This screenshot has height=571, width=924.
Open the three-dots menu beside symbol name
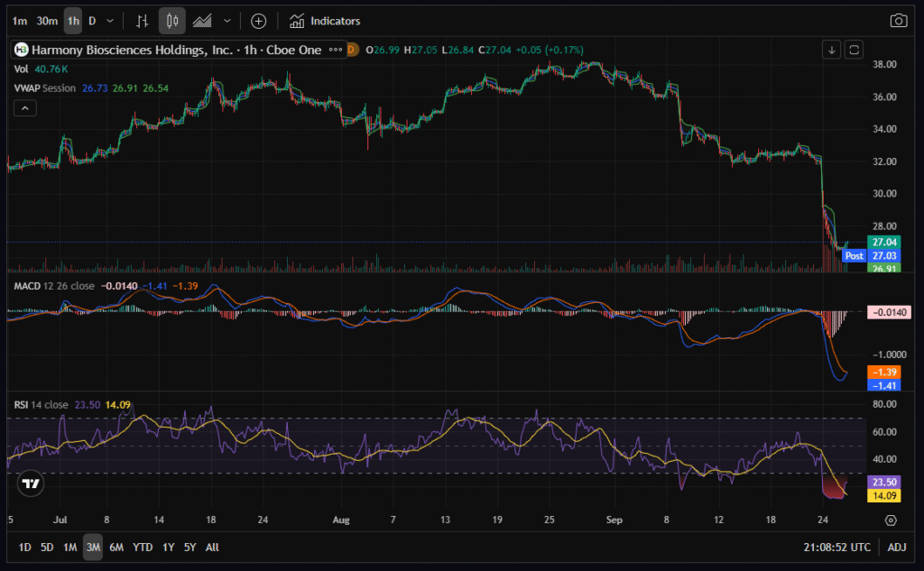coord(336,50)
